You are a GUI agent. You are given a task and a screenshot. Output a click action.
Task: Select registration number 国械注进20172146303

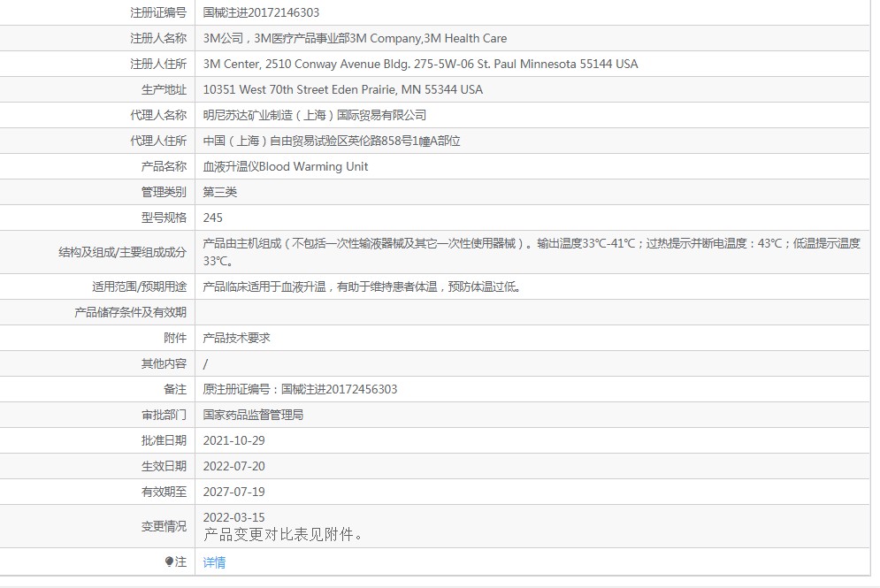261,13
